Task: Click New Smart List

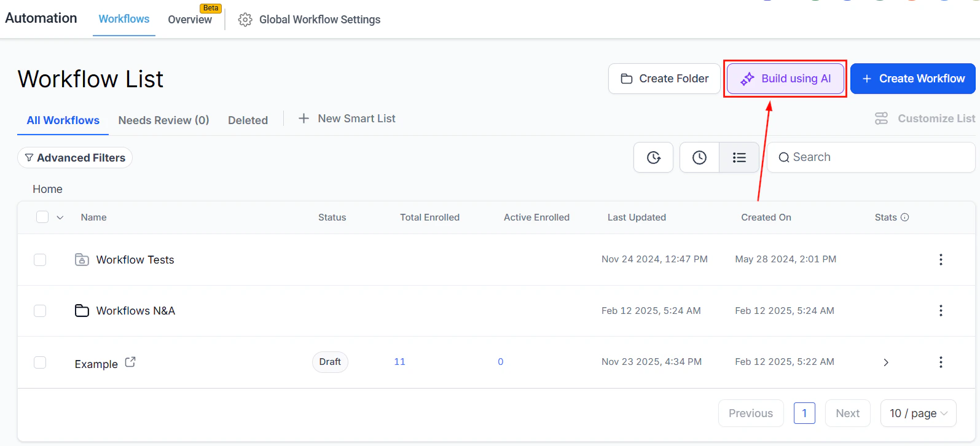Action: (x=347, y=119)
